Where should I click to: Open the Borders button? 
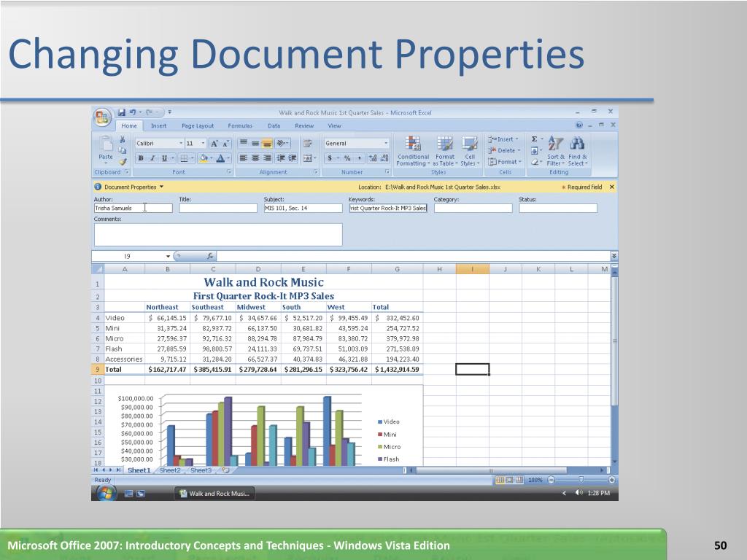pos(184,158)
